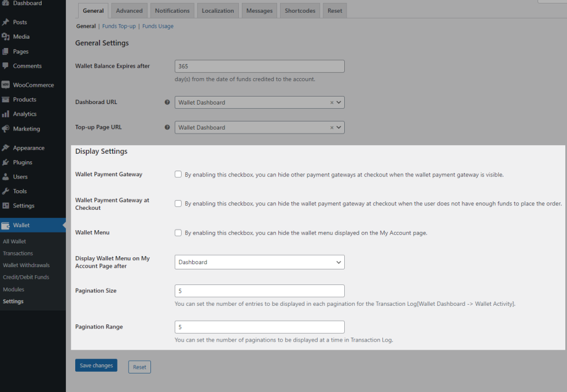The width and height of the screenshot is (567, 392).
Task: Click the Media icon in sidebar
Action: tap(6, 36)
